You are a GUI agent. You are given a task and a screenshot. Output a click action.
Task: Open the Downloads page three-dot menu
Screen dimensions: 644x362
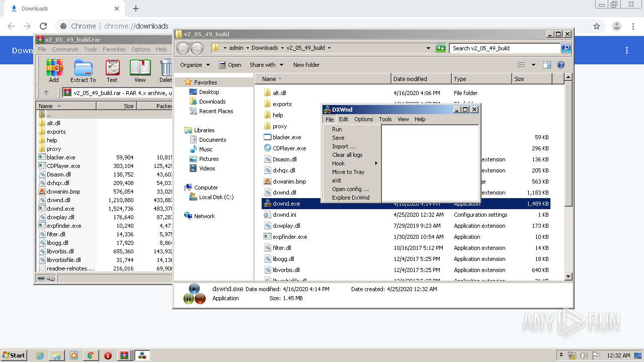pos(627,50)
